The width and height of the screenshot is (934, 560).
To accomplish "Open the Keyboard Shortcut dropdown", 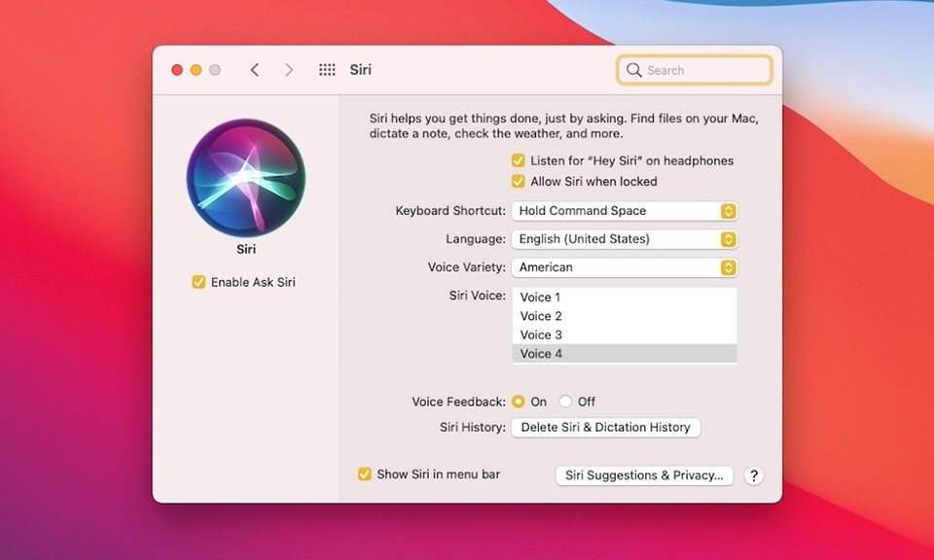I will coord(625,211).
